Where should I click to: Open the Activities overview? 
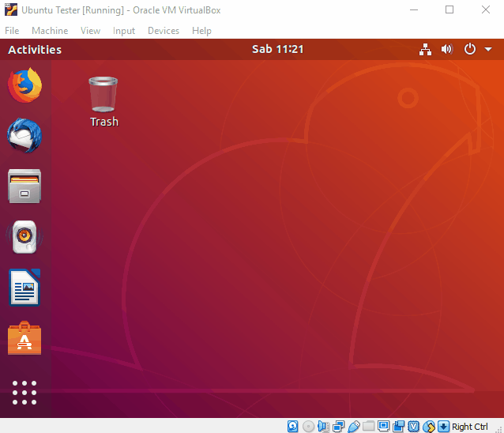coord(35,50)
